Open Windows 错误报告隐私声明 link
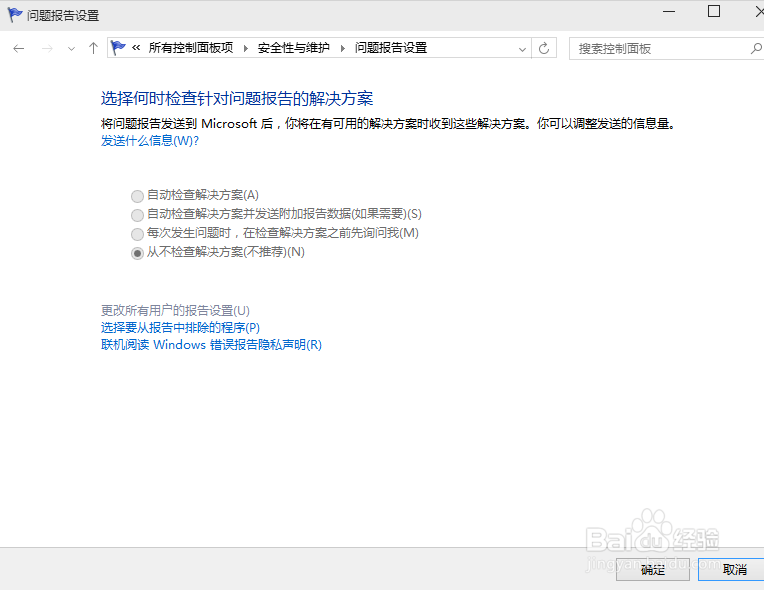This screenshot has width=764, height=590. [x=211, y=345]
